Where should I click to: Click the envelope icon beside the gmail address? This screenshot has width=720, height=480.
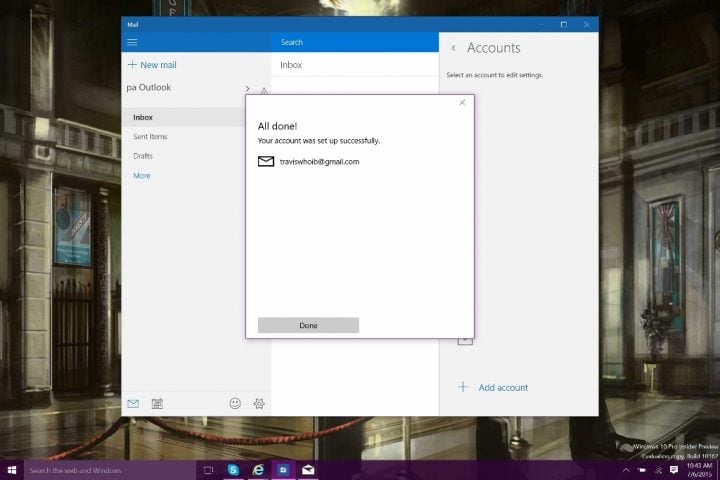pyautogui.click(x=266, y=161)
